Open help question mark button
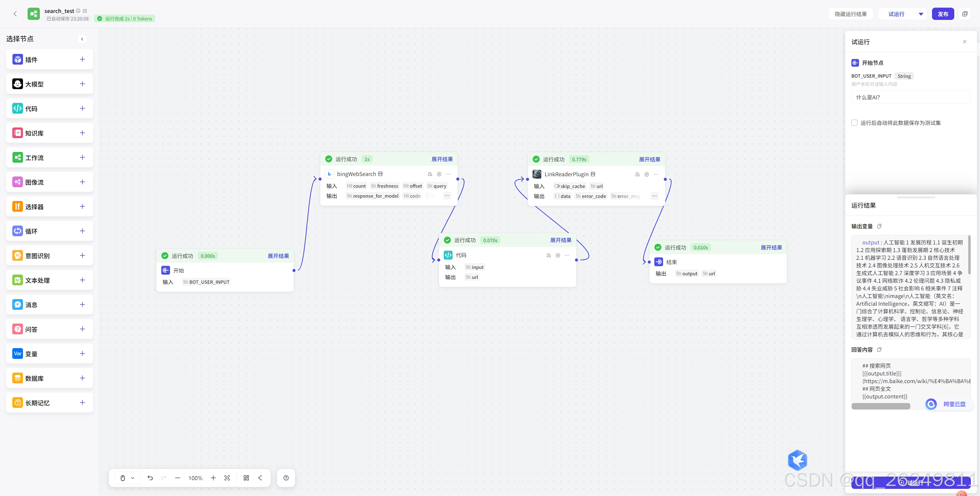This screenshot has width=980, height=496. click(x=286, y=478)
